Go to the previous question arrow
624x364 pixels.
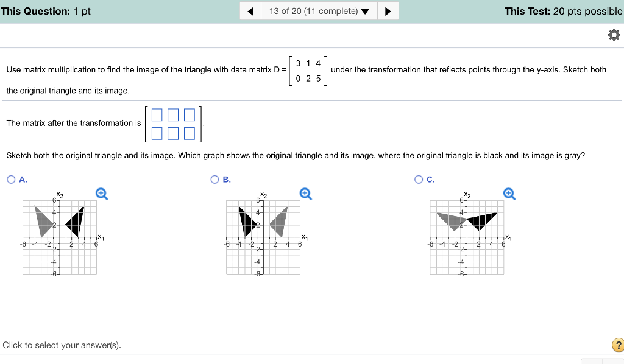tap(250, 10)
